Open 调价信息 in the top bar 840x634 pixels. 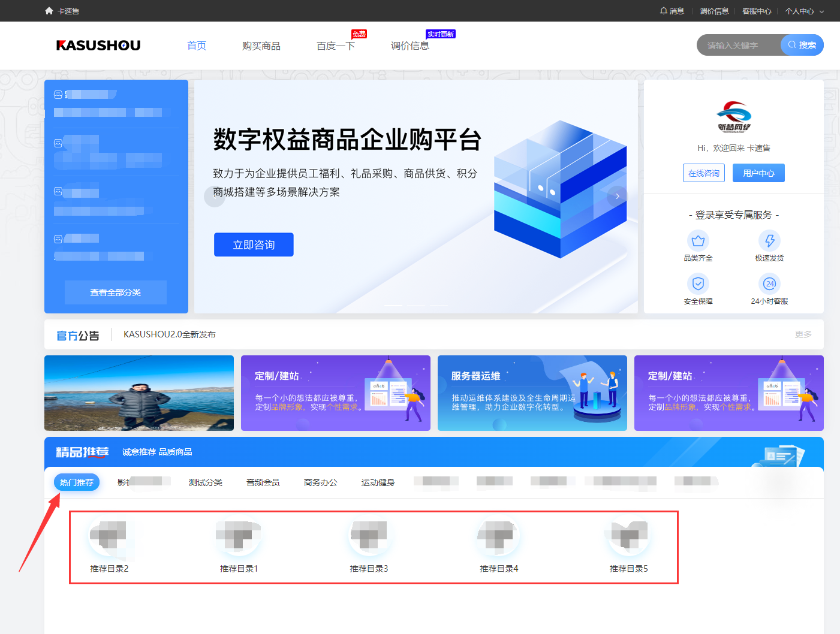click(714, 11)
